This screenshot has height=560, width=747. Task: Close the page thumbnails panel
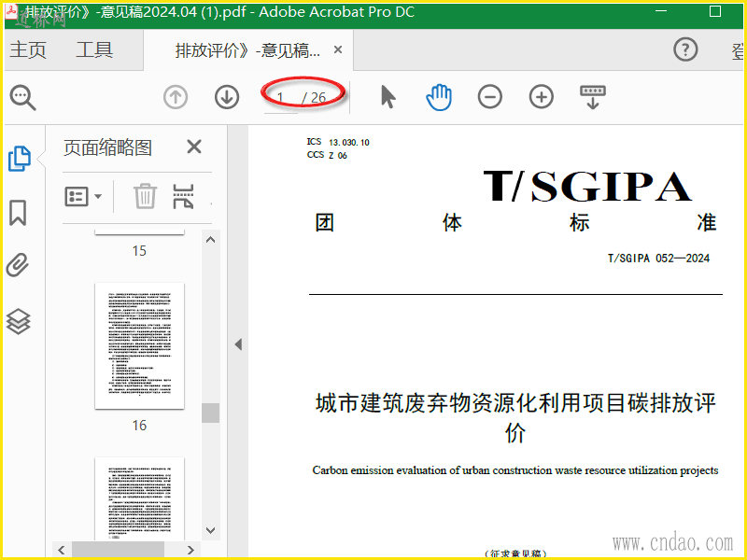(x=194, y=147)
